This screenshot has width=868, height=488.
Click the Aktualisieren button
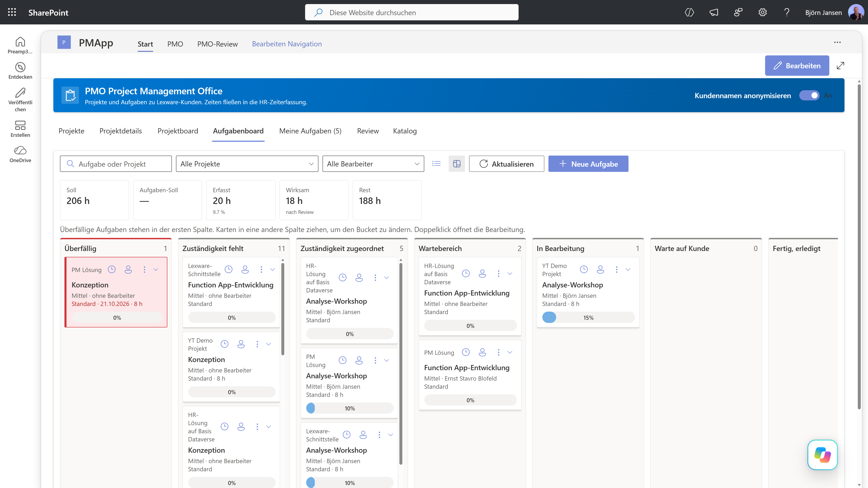tap(506, 164)
